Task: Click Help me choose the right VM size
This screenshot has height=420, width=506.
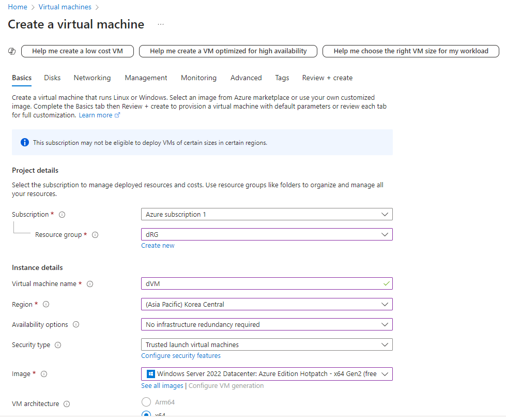Action: [x=411, y=51]
